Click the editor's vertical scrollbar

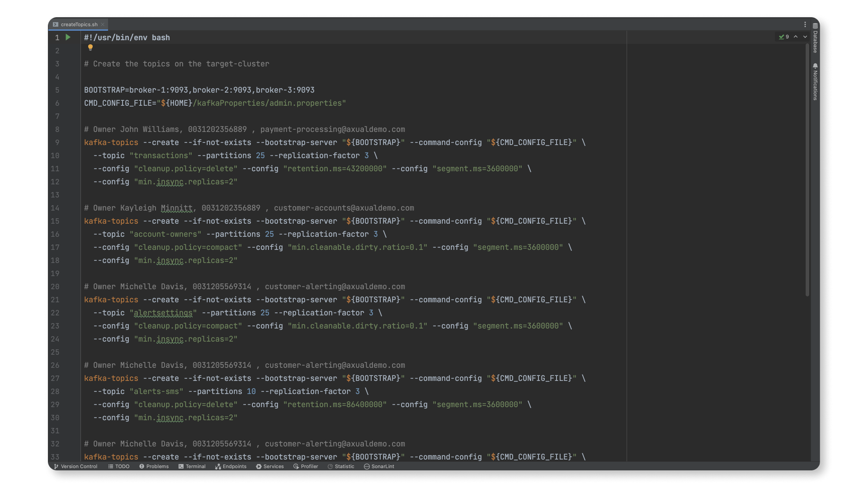coord(807,172)
